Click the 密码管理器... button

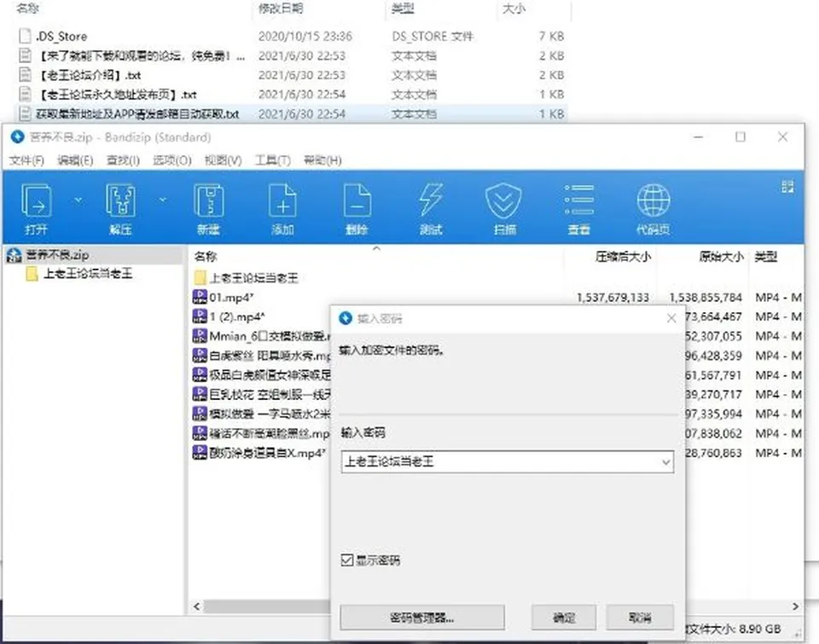[422, 618]
